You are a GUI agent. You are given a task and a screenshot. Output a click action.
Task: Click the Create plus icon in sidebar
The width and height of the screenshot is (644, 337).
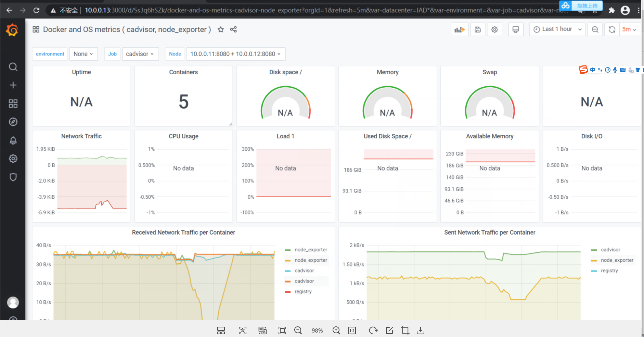(x=13, y=85)
